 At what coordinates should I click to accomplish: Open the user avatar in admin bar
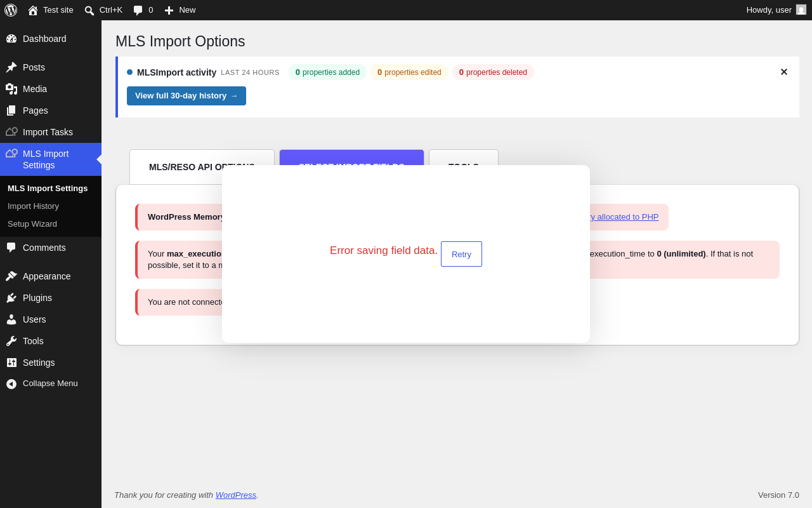pos(801,10)
